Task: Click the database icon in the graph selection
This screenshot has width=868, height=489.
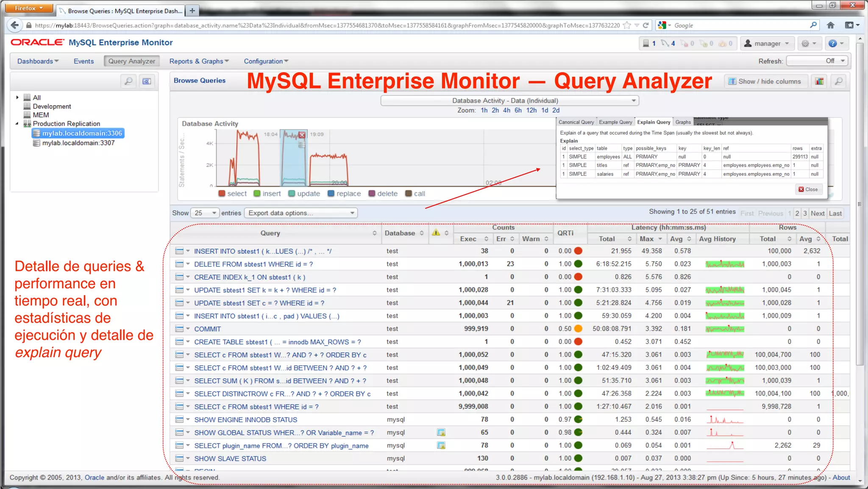Action: tap(302, 145)
